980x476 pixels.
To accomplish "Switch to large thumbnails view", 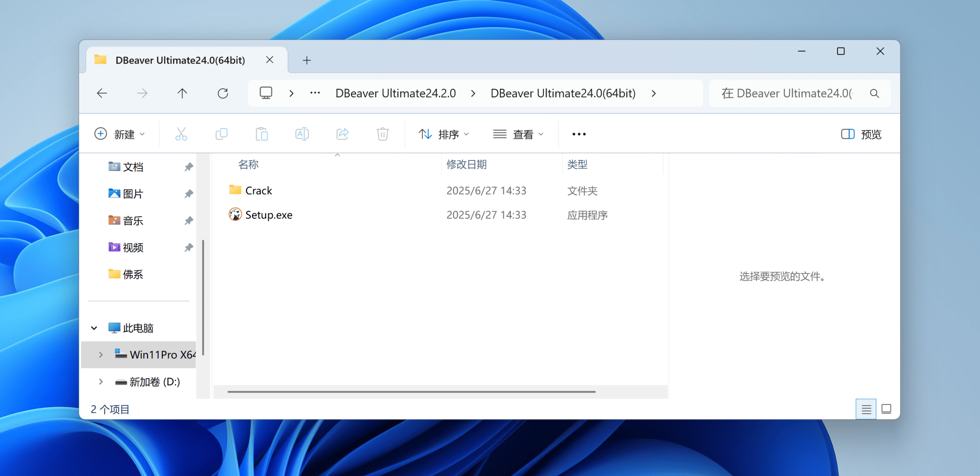I will tap(886, 409).
